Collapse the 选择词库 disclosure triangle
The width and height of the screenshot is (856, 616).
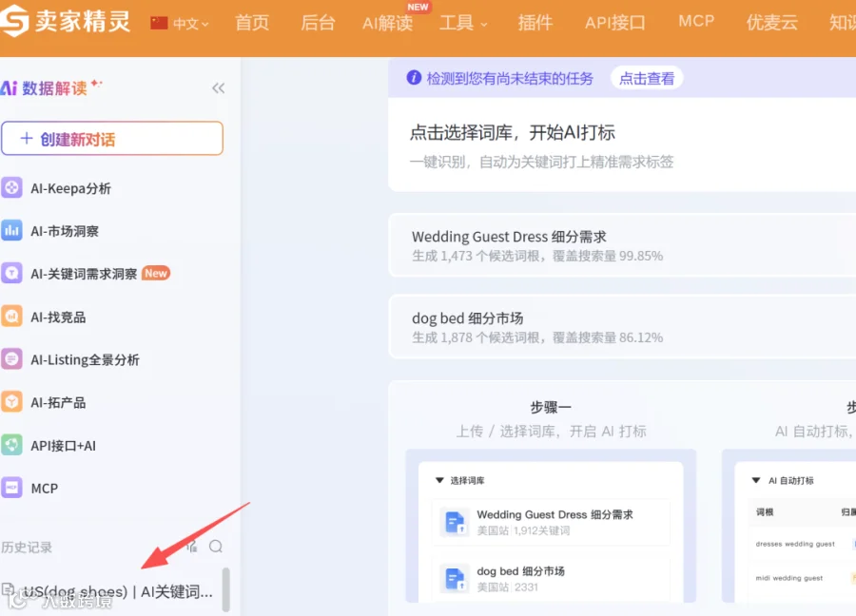pos(439,480)
